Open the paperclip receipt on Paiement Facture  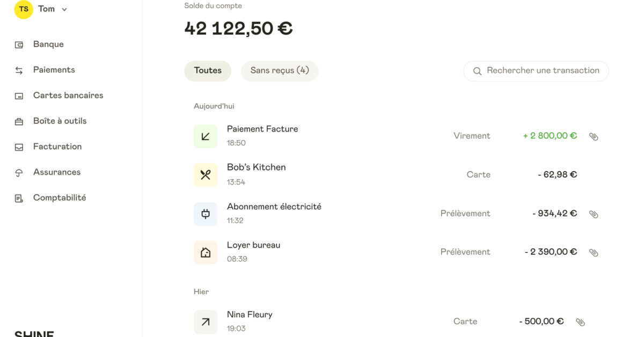click(x=594, y=136)
